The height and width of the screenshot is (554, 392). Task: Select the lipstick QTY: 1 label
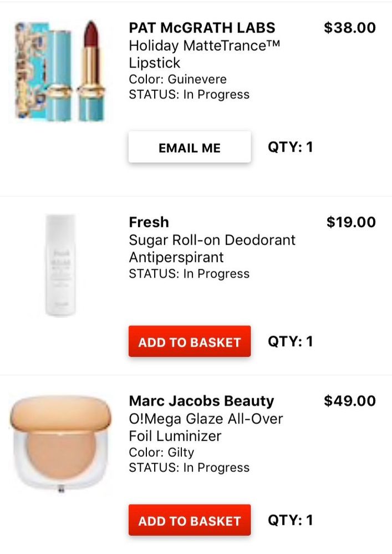[291, 147]
